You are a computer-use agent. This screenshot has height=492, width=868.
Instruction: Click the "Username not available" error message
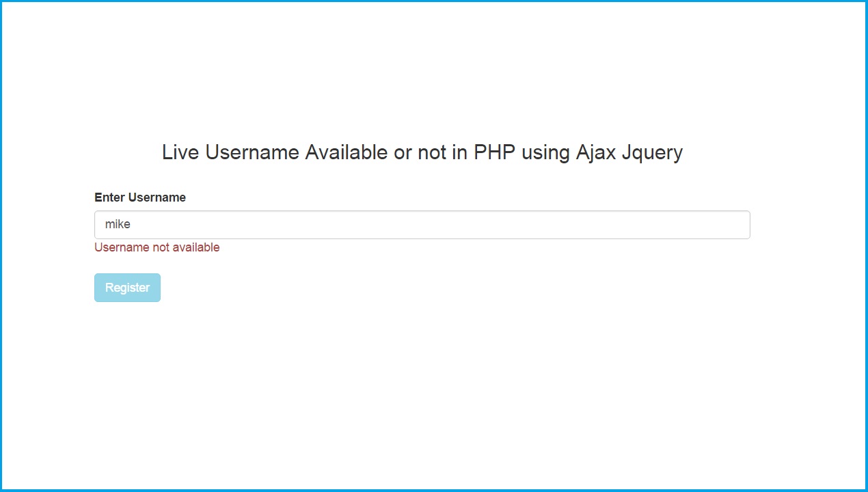pyautogui.click(x=157, y=247)
